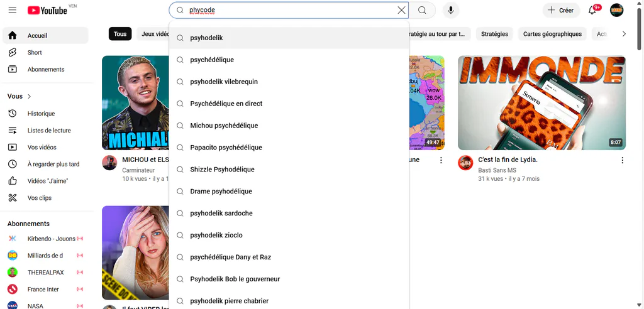Open Vidéos "J'aime" list
The height and width of the screenshot is (309, 644).
pyautogui.click(x=45, y=180)
